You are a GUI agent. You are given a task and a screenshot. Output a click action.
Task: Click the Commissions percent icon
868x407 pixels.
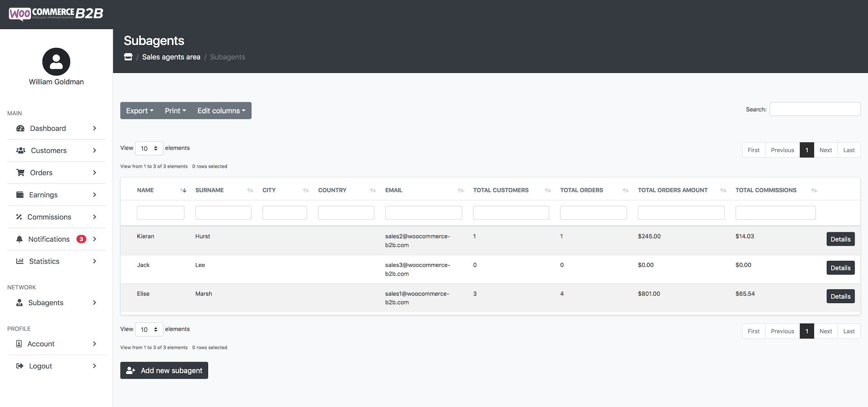pyautogui.click(x=19, y=217)
